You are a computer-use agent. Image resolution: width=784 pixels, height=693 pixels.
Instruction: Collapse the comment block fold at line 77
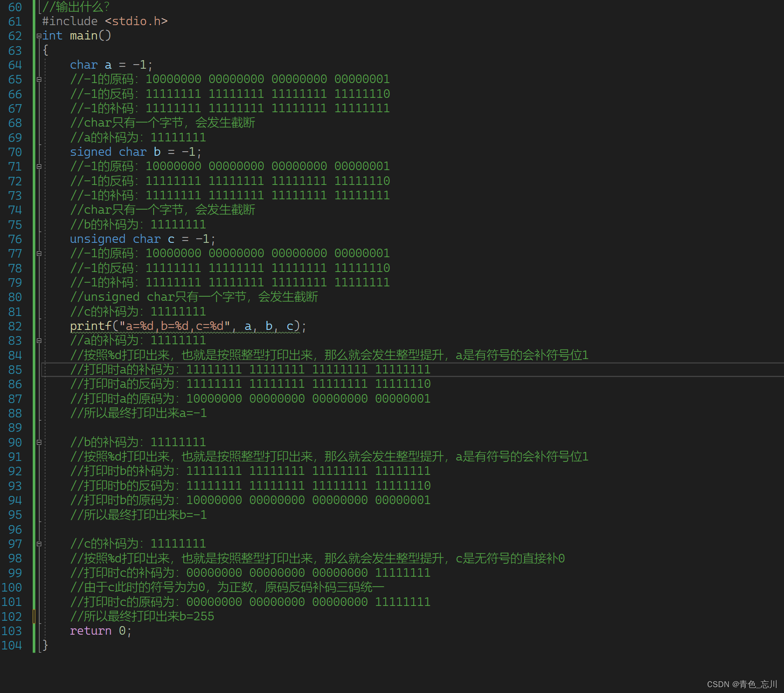tap(39, 254)
